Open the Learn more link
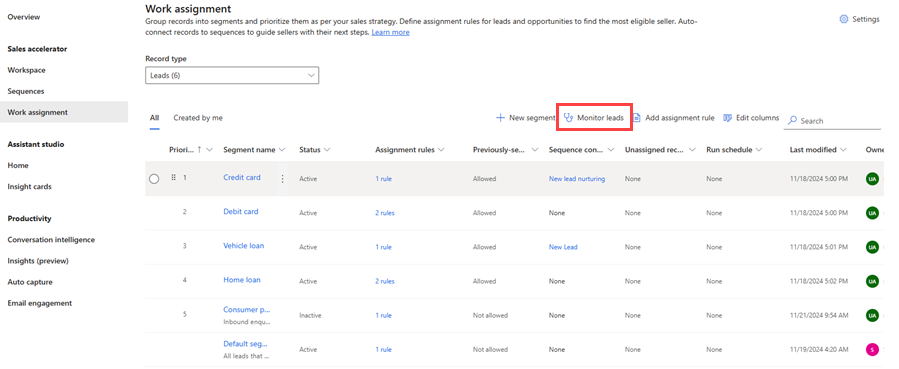The height and width of the screenshot is (369, 899). coord(390,33)
